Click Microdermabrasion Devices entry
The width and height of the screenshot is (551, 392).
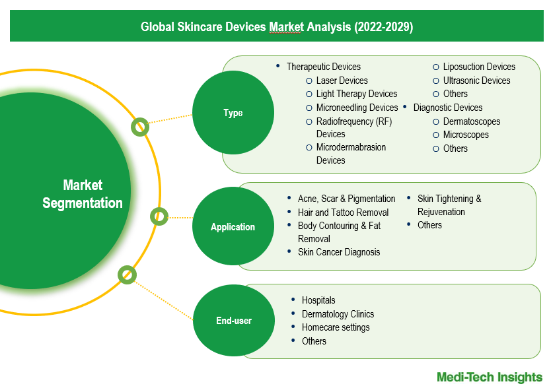pos(351,154)
